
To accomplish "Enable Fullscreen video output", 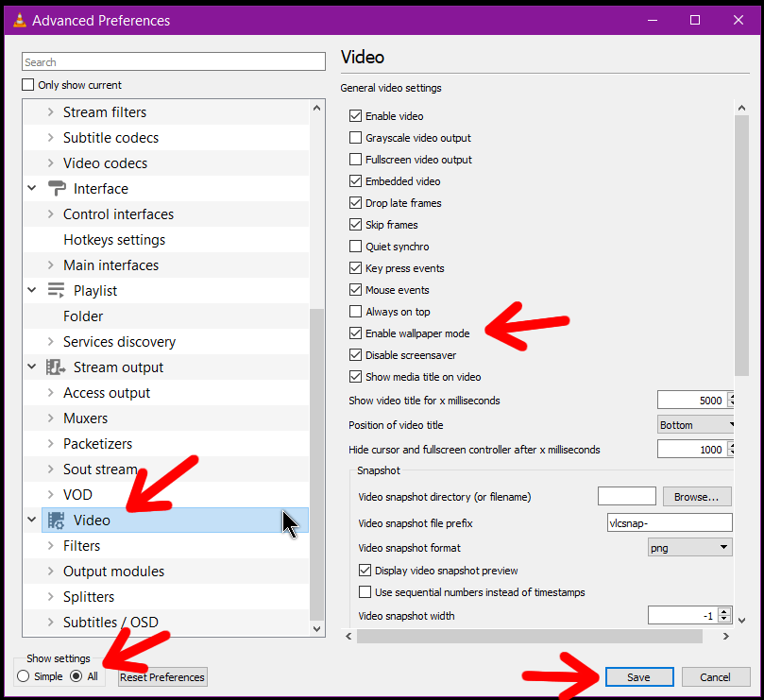I will click(x=355, y=160).
